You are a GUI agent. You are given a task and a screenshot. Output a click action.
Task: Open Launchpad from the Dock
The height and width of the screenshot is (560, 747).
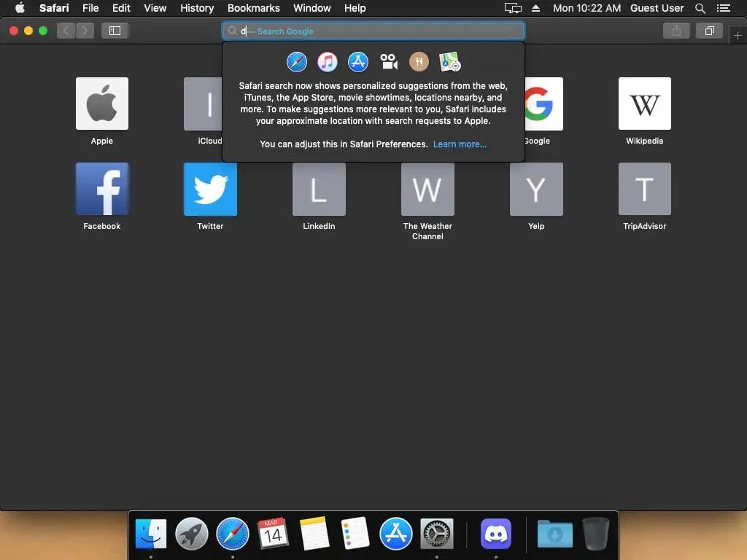pos(192,533)
